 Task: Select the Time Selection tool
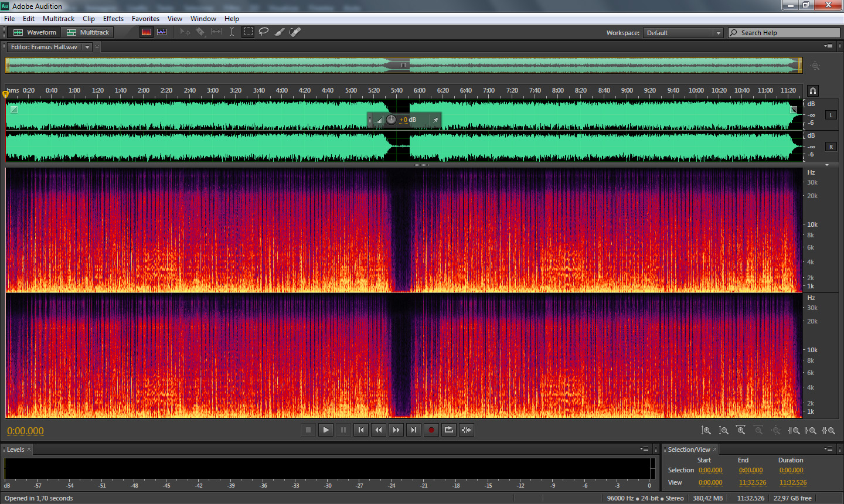(x=232, y=32)
